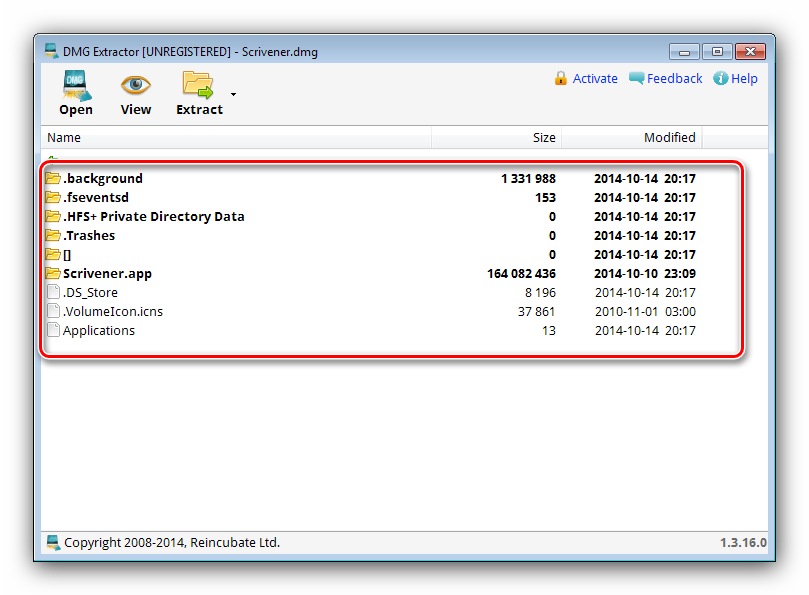
Task: Click the View eye icon
Action: point(136,85)
